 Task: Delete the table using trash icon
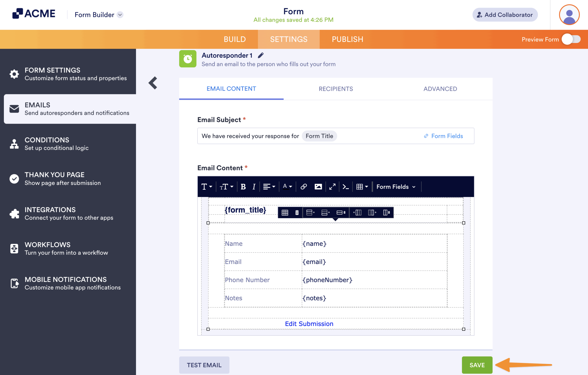tap(297, 213)
